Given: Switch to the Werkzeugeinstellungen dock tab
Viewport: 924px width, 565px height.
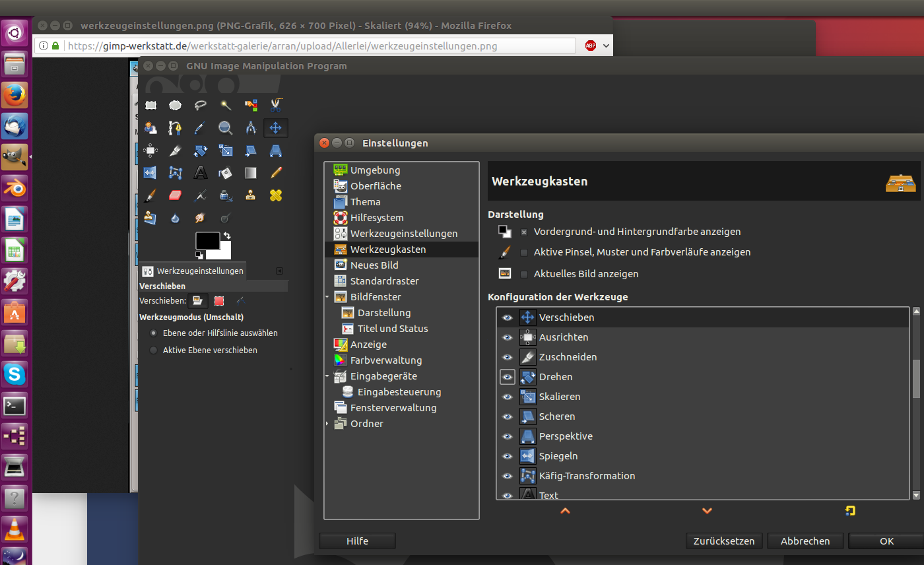Looking at the screenshot, I should coord(193,271).
